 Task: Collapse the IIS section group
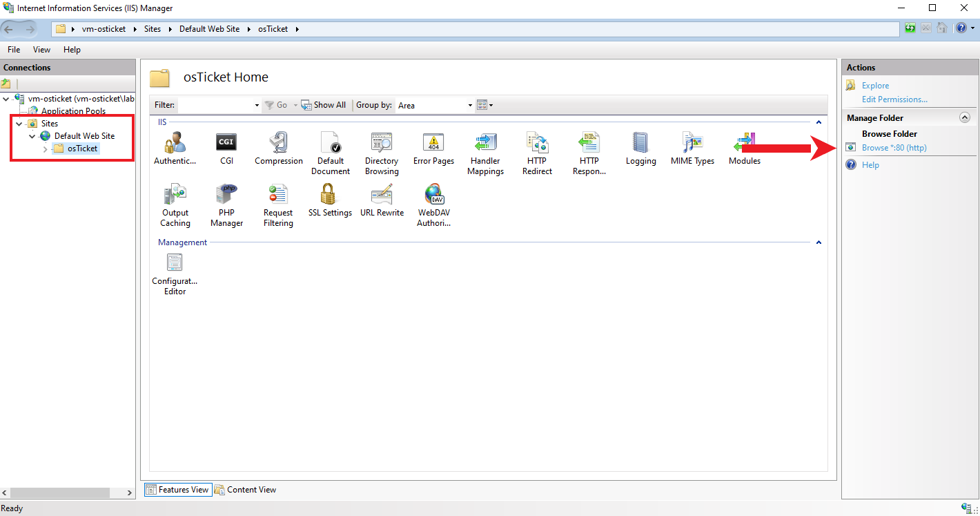[x=819, y=122]
